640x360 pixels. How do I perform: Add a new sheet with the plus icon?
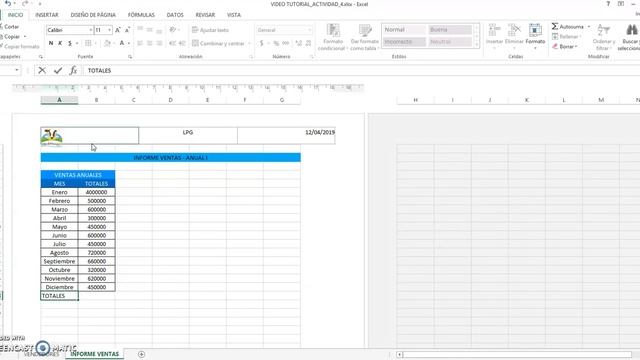(x=141, y=354)
